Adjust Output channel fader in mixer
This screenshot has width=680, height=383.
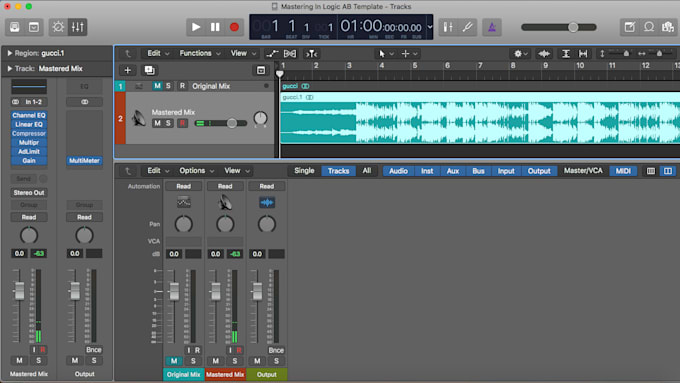tap(257, 291)
